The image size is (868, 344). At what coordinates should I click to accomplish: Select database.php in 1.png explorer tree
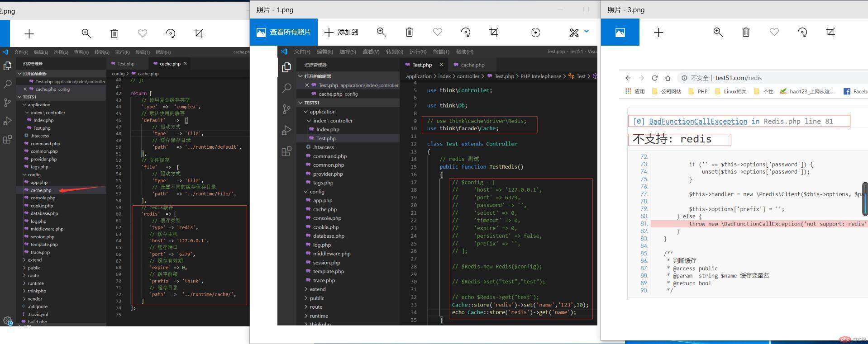pos(329,236)
